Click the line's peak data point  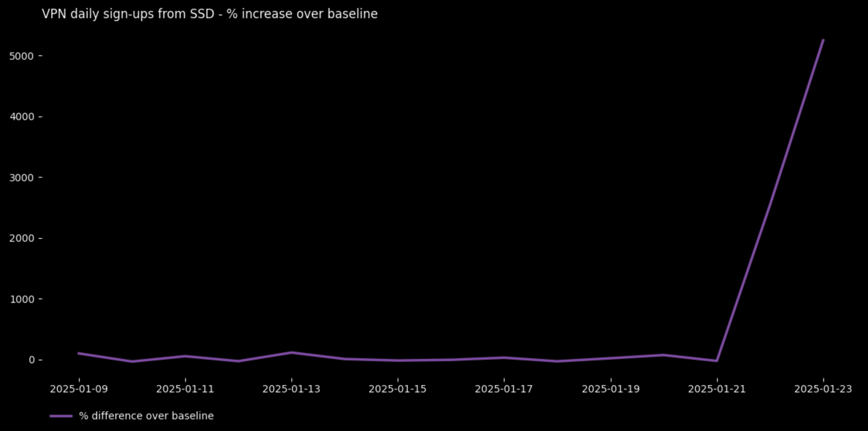point(823,40)
